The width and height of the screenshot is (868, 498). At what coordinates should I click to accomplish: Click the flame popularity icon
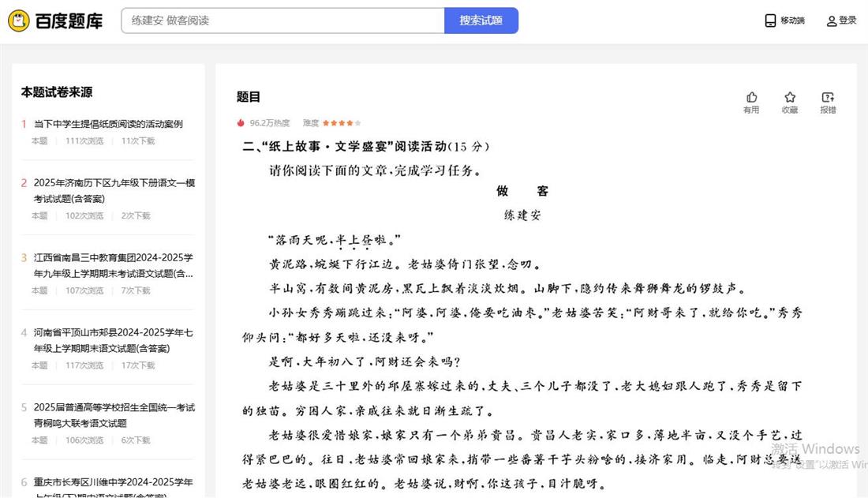tap(241, 123)
